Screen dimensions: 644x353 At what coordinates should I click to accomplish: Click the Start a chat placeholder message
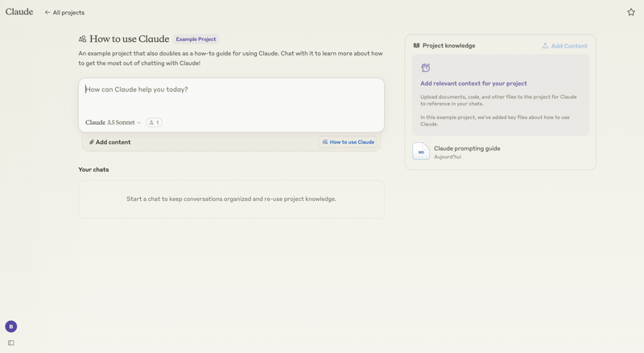(231, 199)
